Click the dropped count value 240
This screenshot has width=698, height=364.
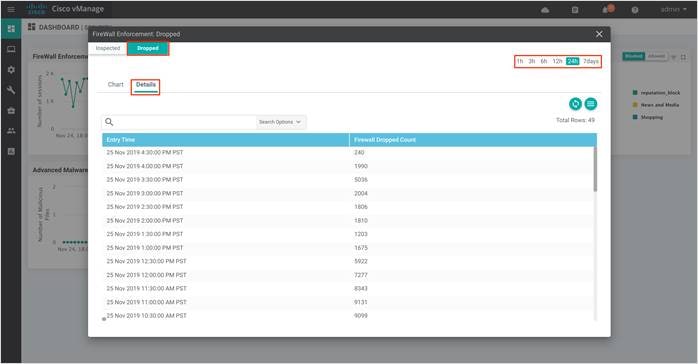359,153
